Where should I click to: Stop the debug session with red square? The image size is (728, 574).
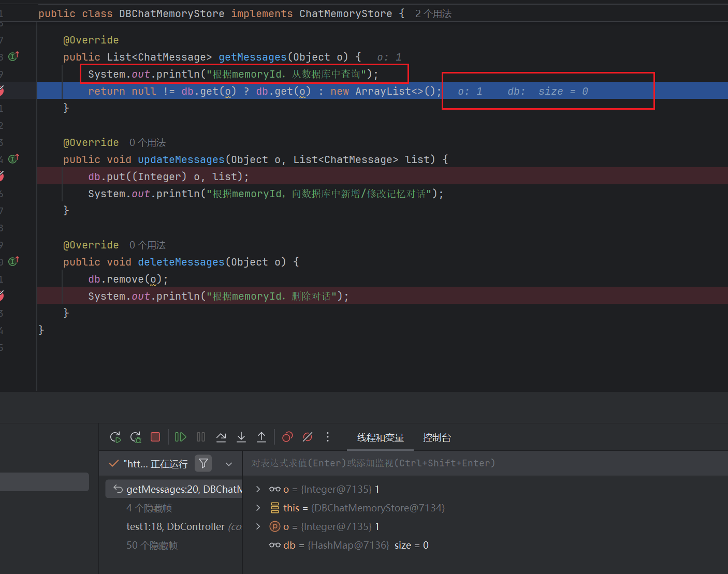tap(155, 437)
